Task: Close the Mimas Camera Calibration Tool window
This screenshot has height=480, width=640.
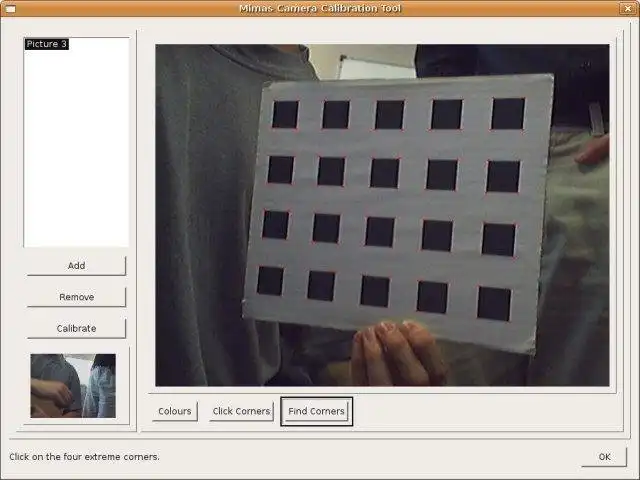Action: (x=629, y=8)
